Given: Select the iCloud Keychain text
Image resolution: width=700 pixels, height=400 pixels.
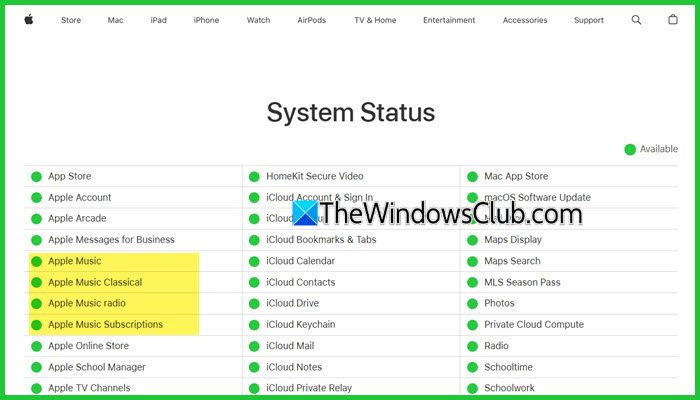Looking at the screenshot, I should click(x=300, y=325).
